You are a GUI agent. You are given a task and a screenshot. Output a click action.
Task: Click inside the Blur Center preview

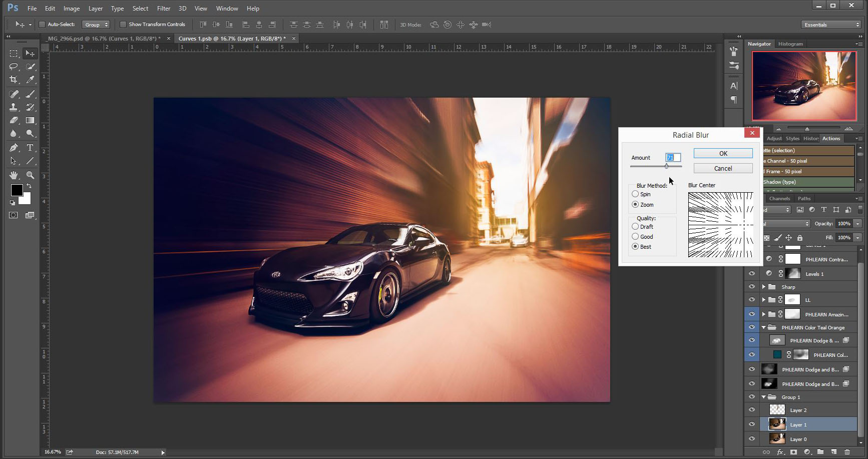(x=721, y=225)
